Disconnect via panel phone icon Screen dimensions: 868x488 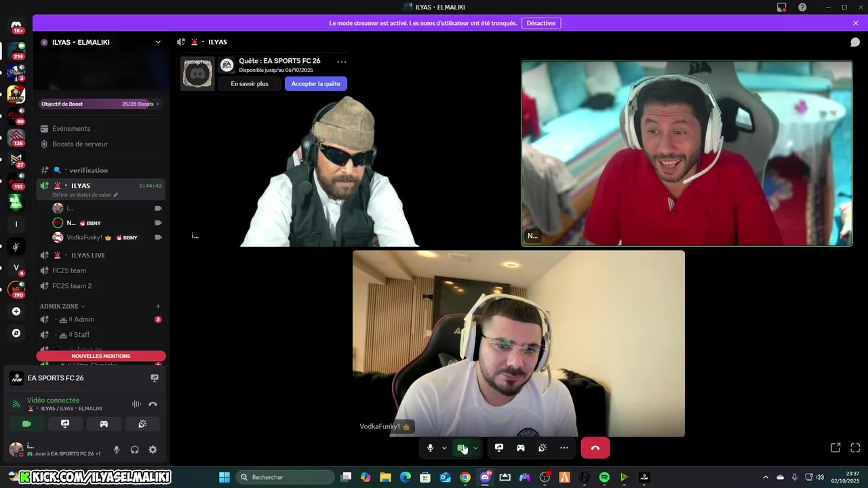[x=153, y=404]
